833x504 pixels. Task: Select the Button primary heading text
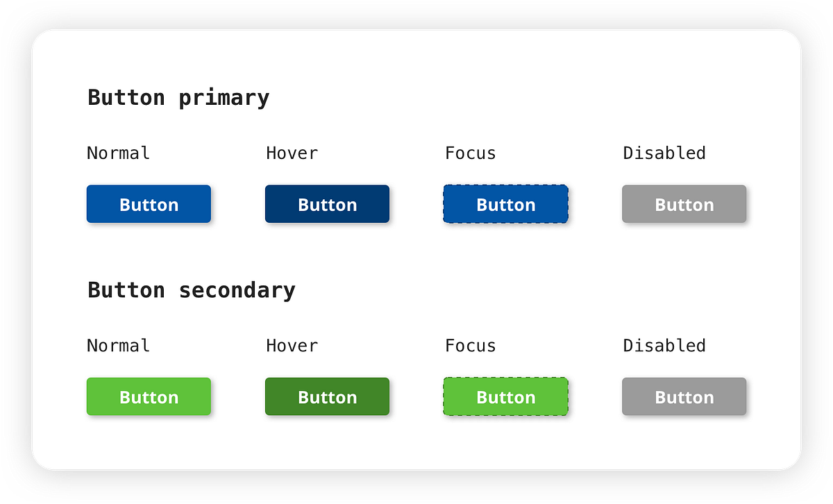(178, 97)
